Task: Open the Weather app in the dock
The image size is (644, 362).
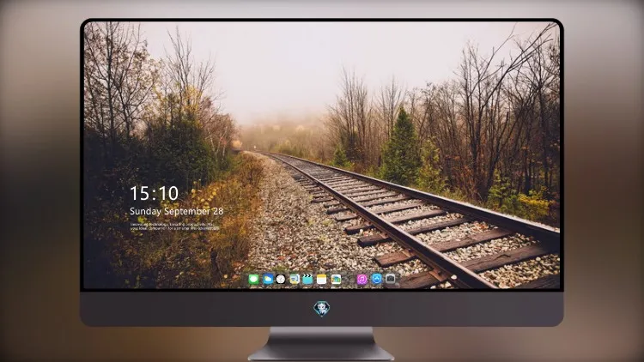Action: [267, 280]
